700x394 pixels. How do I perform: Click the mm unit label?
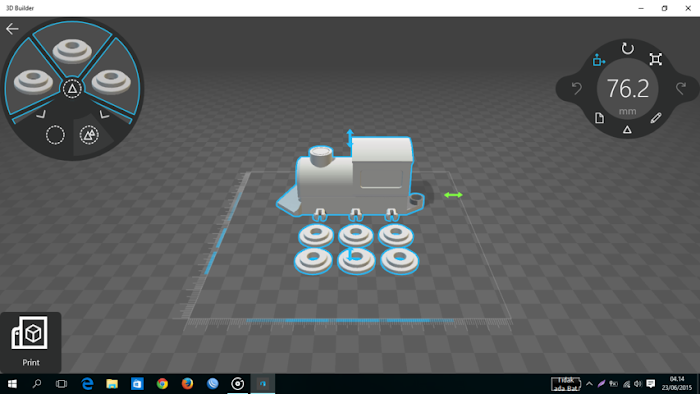pos(628,112)
